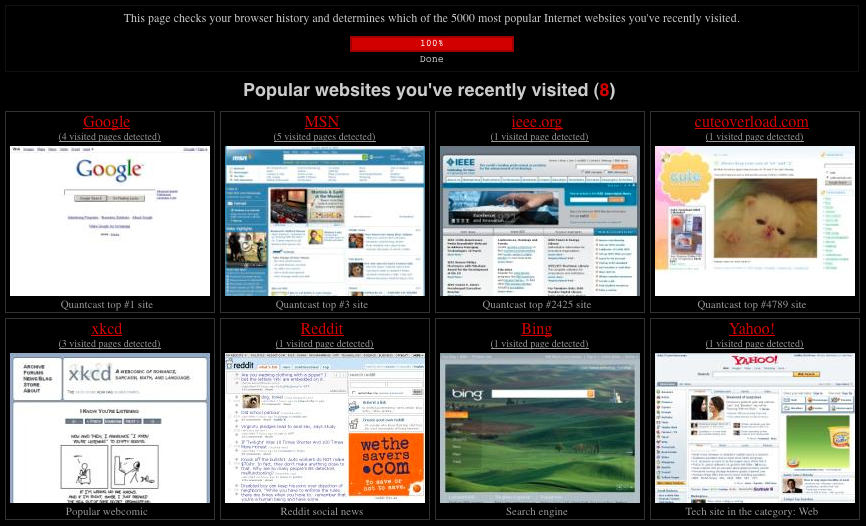
Task: Click the MSN homepage thumbnail
Action: (325, 221)
